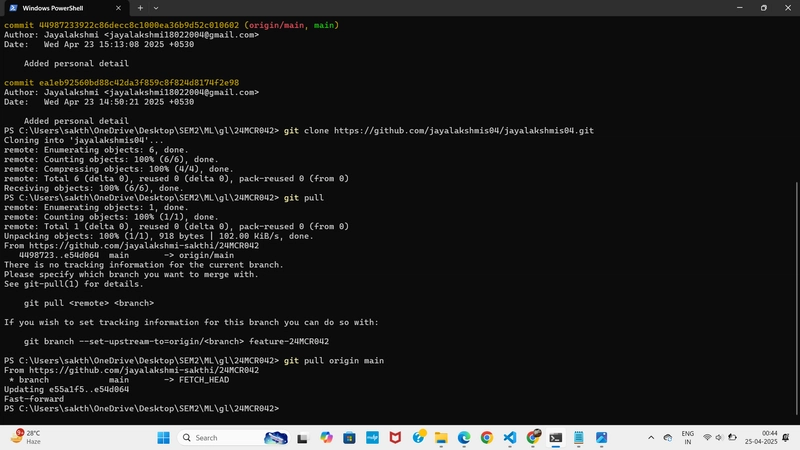Open Visual Studio Code from taskbar

(510, 438)
